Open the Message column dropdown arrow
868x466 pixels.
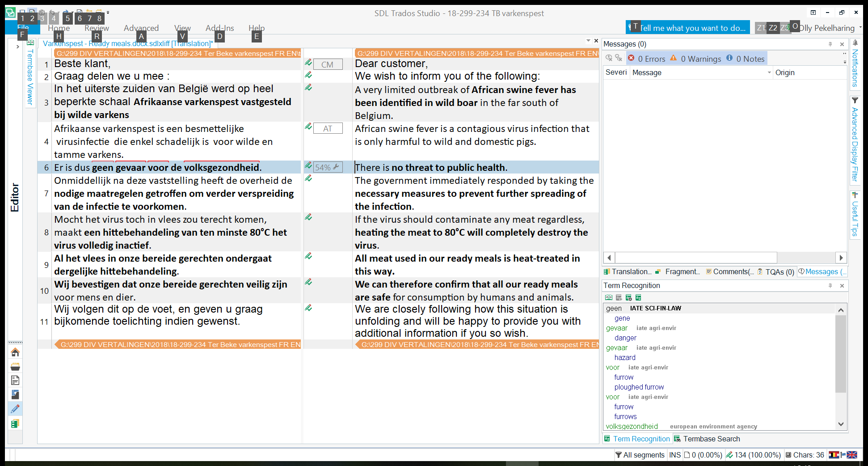pos(769,72)
